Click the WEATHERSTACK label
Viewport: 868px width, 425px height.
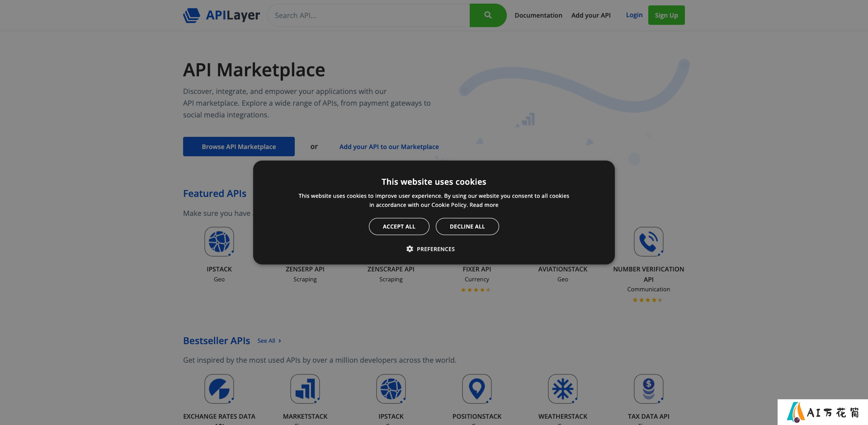(x=563, y=416)
